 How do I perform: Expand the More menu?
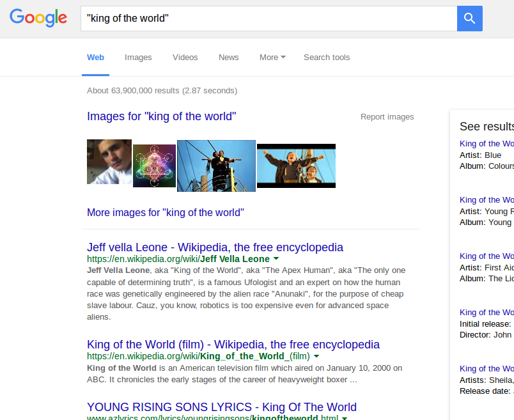pos(272,58)
